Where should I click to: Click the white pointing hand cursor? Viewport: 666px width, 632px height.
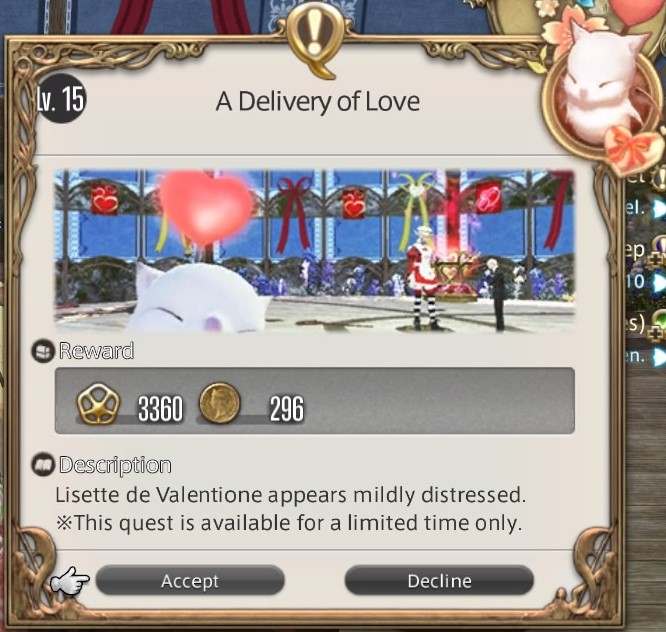tap(70, 581)
